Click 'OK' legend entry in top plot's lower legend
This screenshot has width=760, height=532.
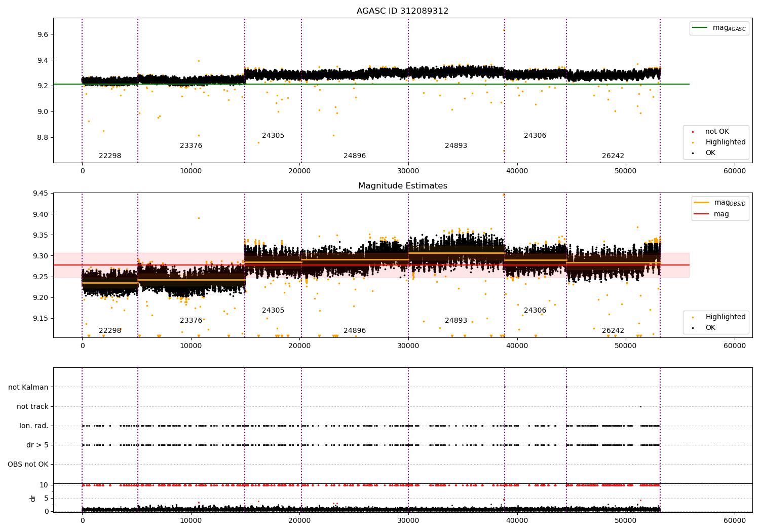(x=710, y=153)
